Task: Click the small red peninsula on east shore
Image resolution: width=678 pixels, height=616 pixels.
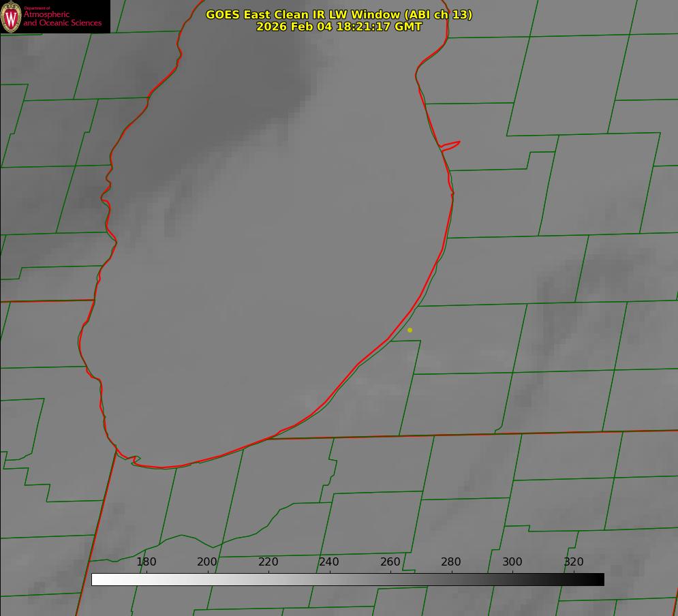Action: click(x=450, y=146)
